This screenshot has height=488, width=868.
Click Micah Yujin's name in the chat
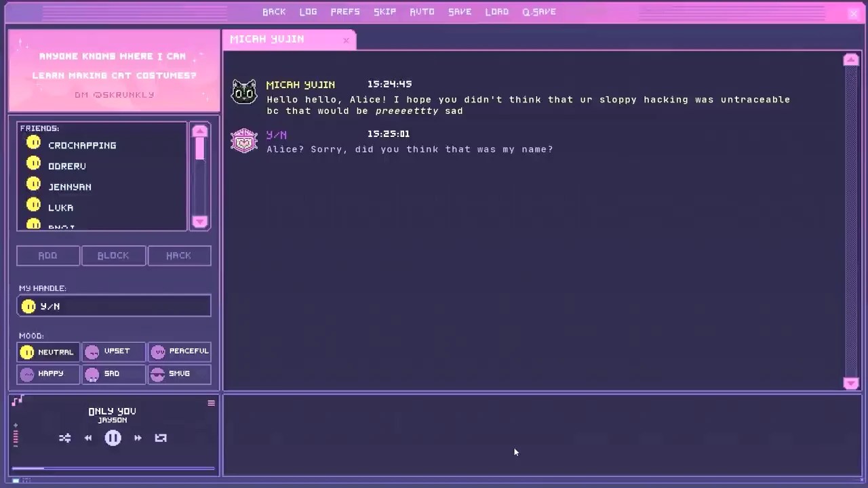(300, 85)
